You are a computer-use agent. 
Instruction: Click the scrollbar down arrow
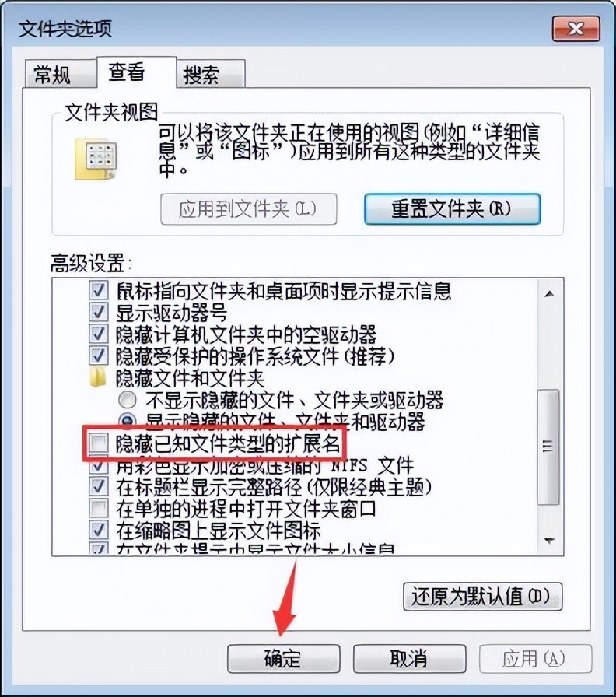(x=550, y=541)
